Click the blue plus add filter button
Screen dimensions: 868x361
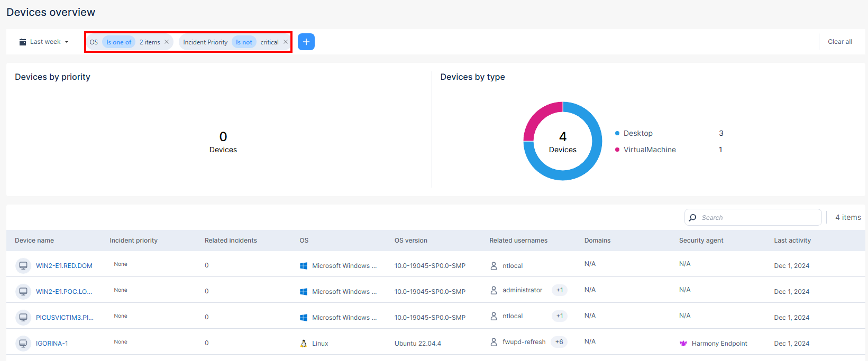click(306, 42)
